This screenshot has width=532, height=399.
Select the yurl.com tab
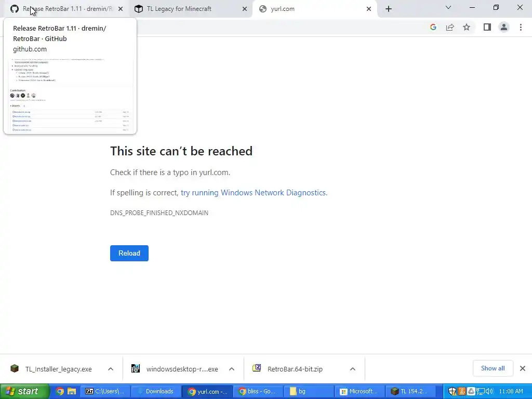[x=314, y=9]
